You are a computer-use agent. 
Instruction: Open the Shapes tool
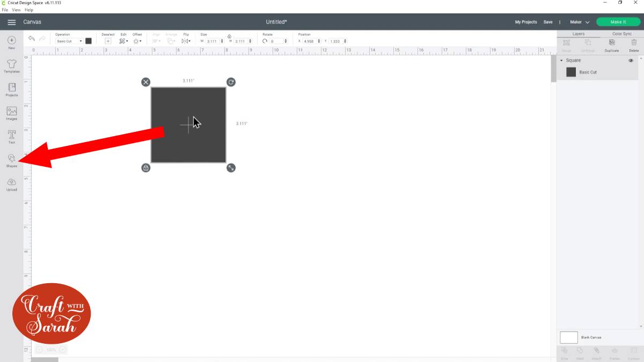(x=11, y=160)
